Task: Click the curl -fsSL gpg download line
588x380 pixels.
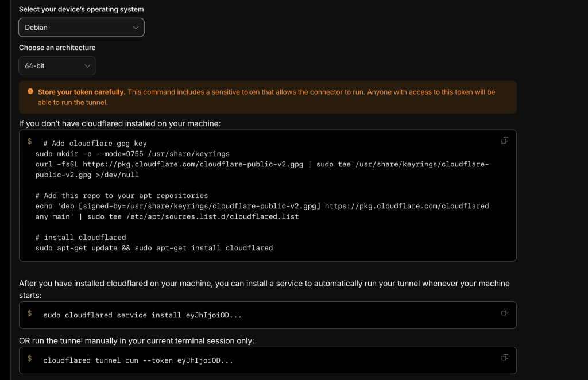Action: tap(262, 169)
